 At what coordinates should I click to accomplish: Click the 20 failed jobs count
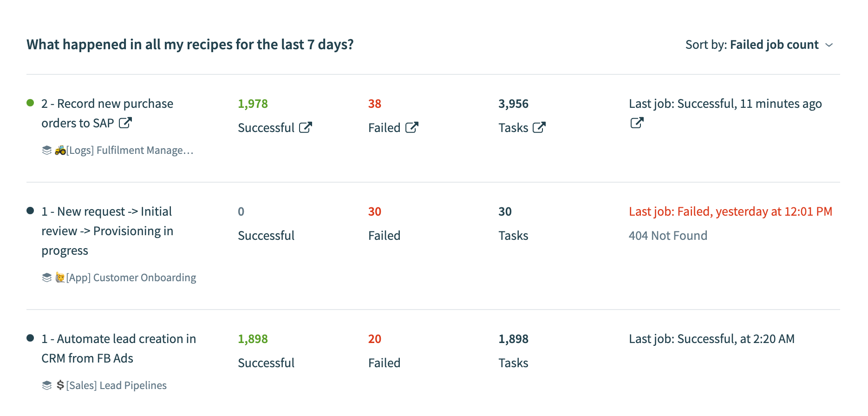pos(375,339)
